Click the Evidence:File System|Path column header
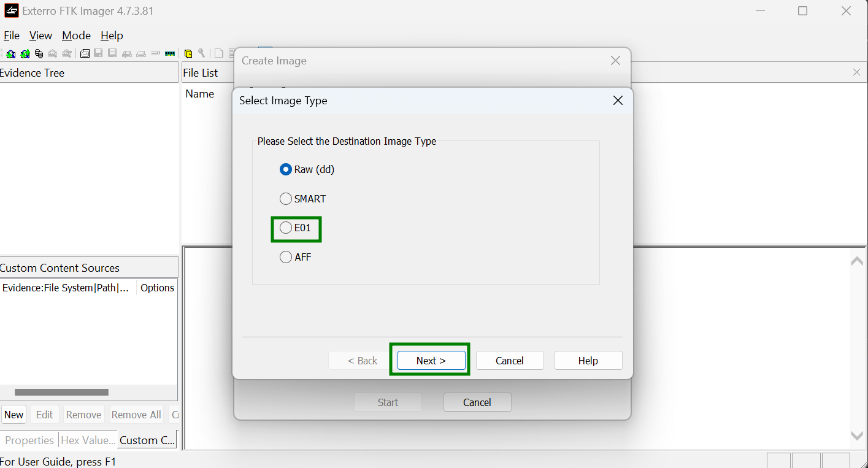Image resolution: width=868 pixels, height=468 pixels. [66, 288]
